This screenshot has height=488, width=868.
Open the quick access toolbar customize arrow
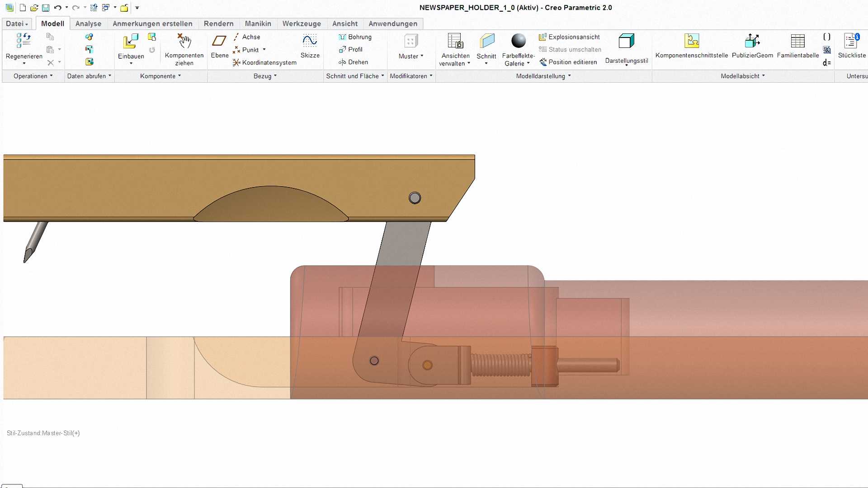[137, 8]
